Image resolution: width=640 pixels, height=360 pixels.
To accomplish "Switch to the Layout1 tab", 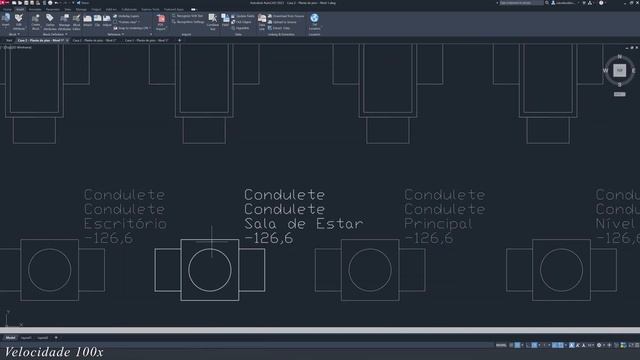I will point(26,338).
